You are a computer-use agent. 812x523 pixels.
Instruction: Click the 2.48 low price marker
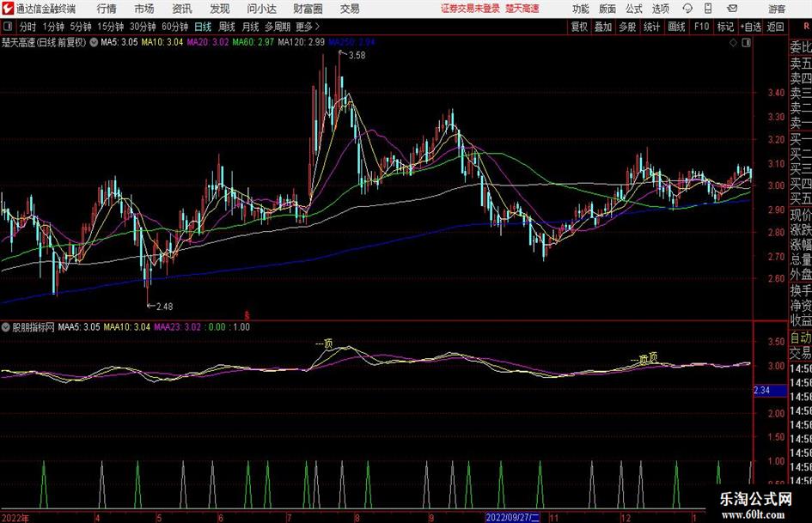click(x=165, y=307)
